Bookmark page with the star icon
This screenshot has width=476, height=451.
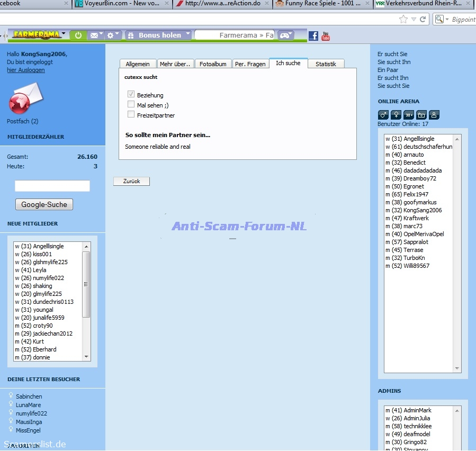click(403, 19)
